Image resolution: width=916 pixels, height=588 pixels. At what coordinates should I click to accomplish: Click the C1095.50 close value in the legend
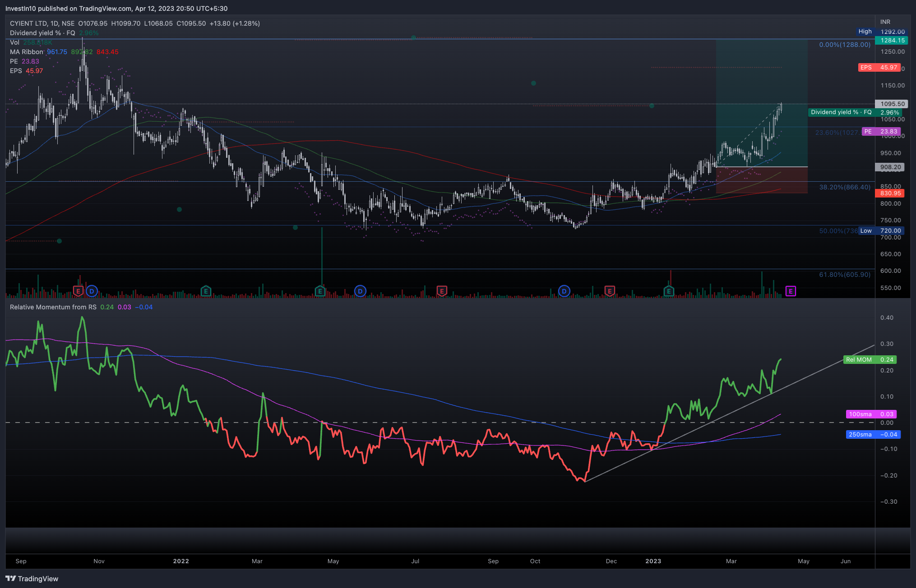[x=191, y=23]
